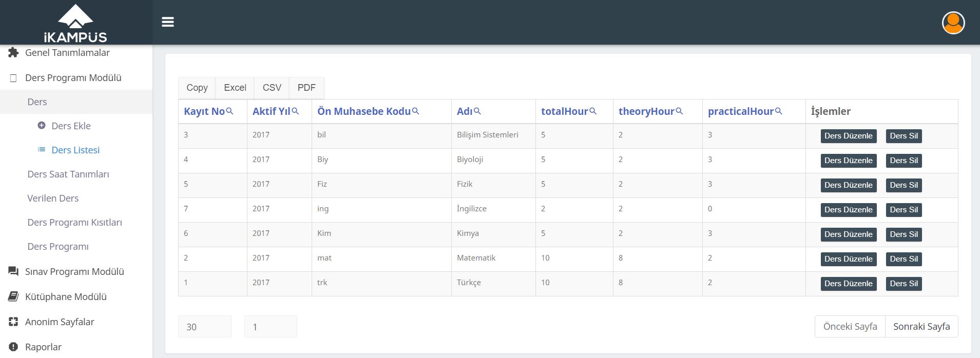Click the İşlemler column header

[x=881, y=111]
